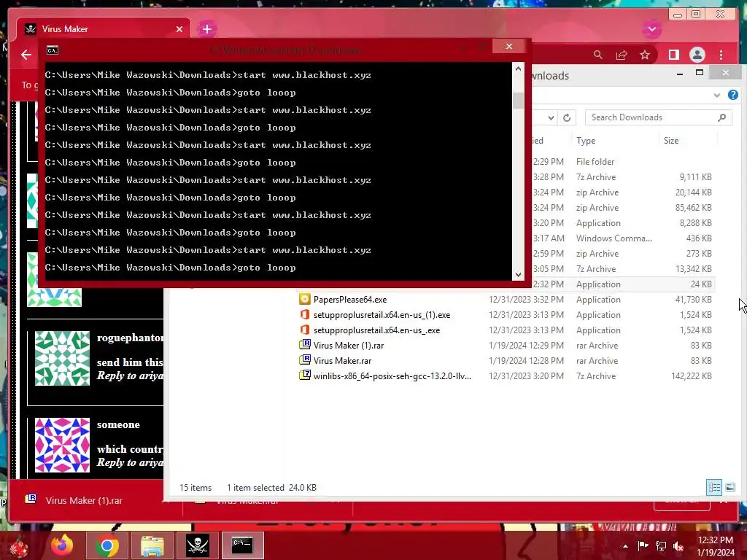Click the Start button ornament
This screenshot has height=560, width=747.
[x=19, y=547]
